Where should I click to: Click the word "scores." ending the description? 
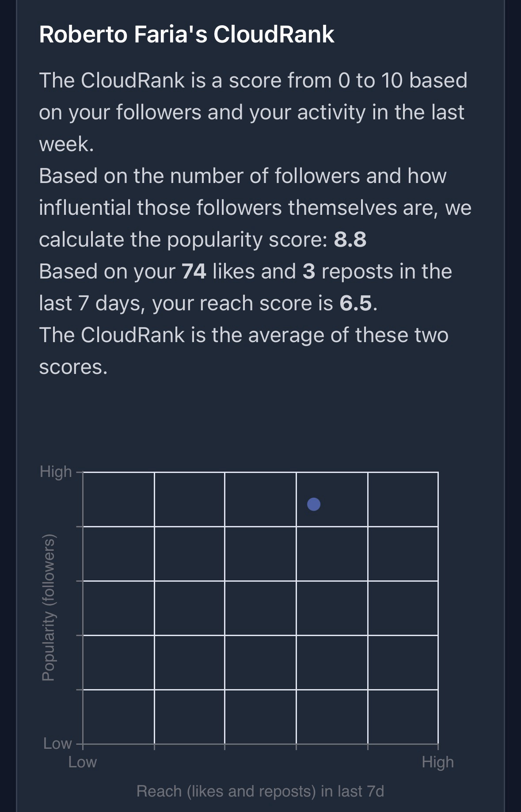point(73,367)
